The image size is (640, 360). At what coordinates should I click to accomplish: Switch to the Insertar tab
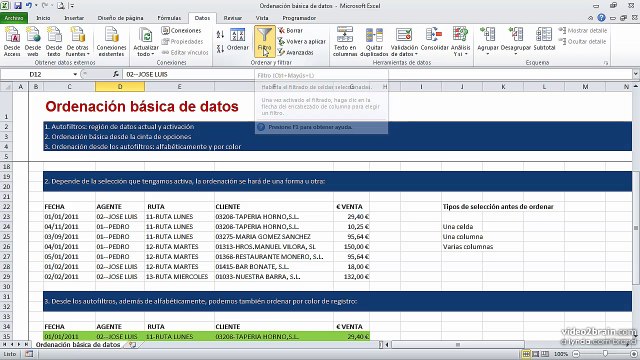[x=74, y=18]
